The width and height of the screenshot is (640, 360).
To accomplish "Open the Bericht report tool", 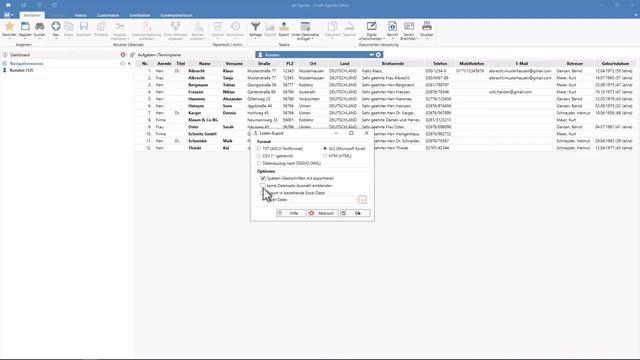I will pos(392,29).
